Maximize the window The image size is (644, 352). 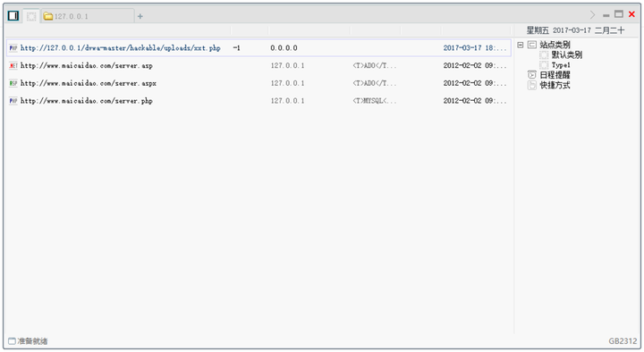(x=619, y=14)
